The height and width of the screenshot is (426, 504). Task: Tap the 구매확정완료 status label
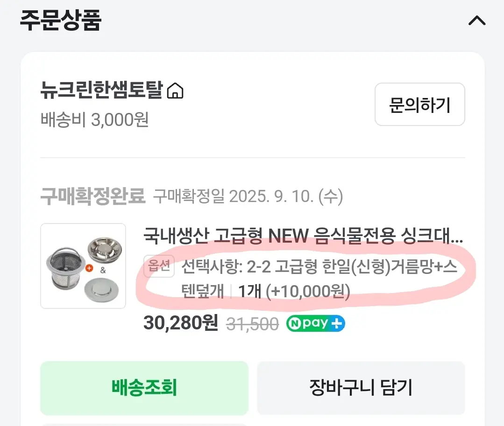coord(92,197)
